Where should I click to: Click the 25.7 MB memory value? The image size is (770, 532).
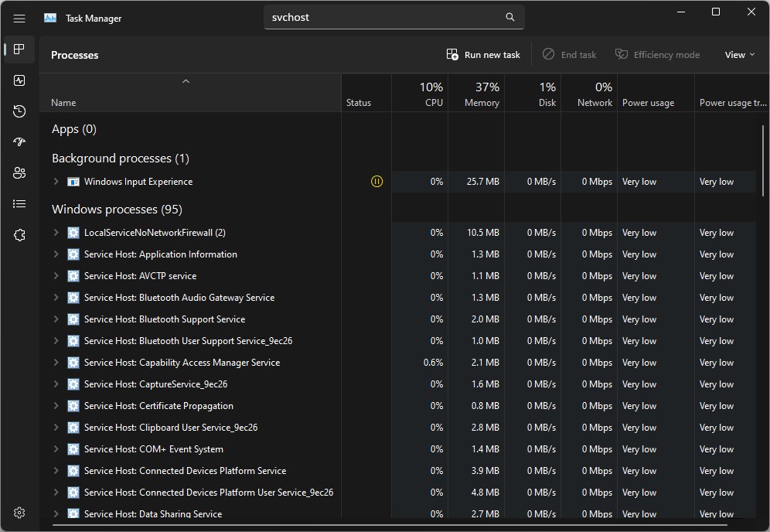(x=482, y=182)
